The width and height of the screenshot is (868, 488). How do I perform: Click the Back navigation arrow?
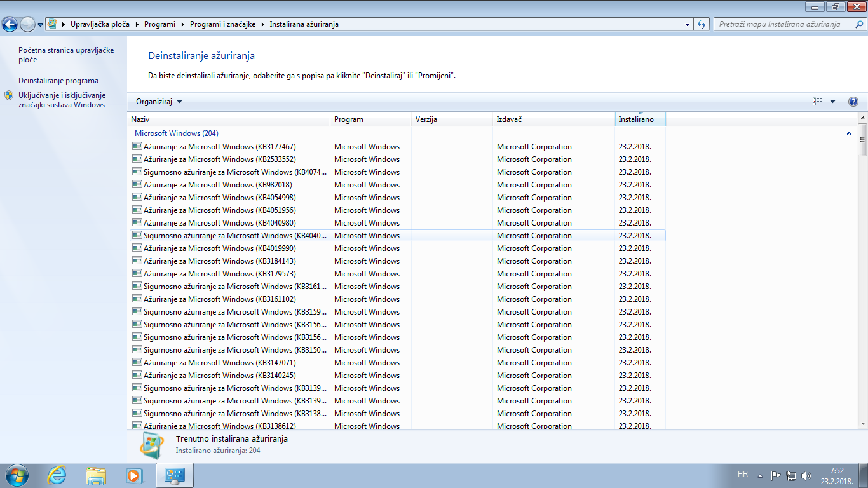[x=10, y=24]
